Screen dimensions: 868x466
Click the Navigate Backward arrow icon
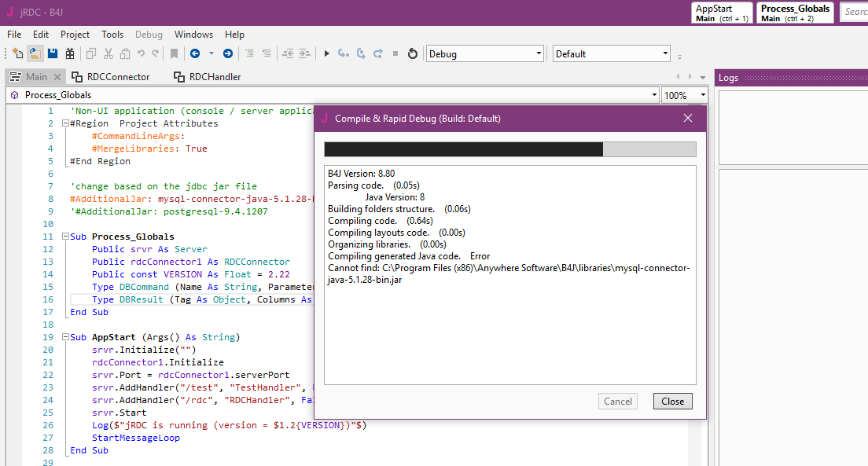[x=195, y=53]
